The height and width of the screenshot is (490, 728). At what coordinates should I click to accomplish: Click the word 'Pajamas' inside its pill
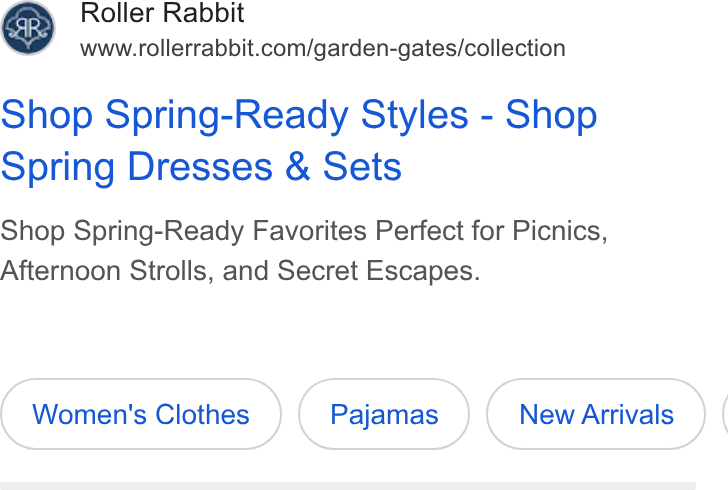click(x=384, y=415)
